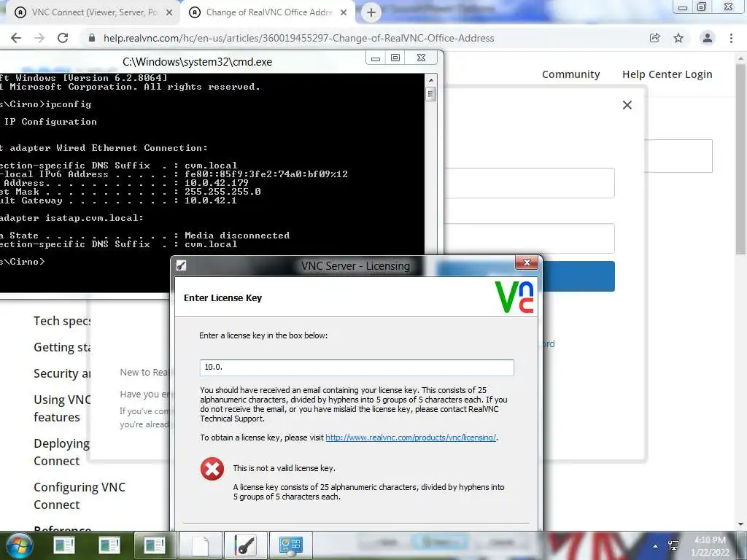This screenshot has height=560, width=747.
Task: Click the input field behind the popup
Action: pos(678,156)
